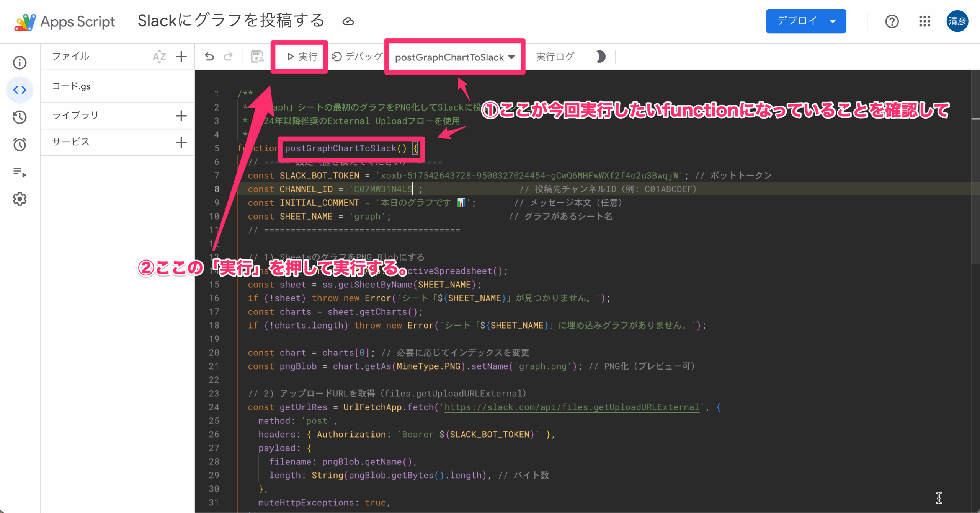Add a new file with plus icon
Image resolution: width=980 pixels, height=513 pixels.
point(181,57)
